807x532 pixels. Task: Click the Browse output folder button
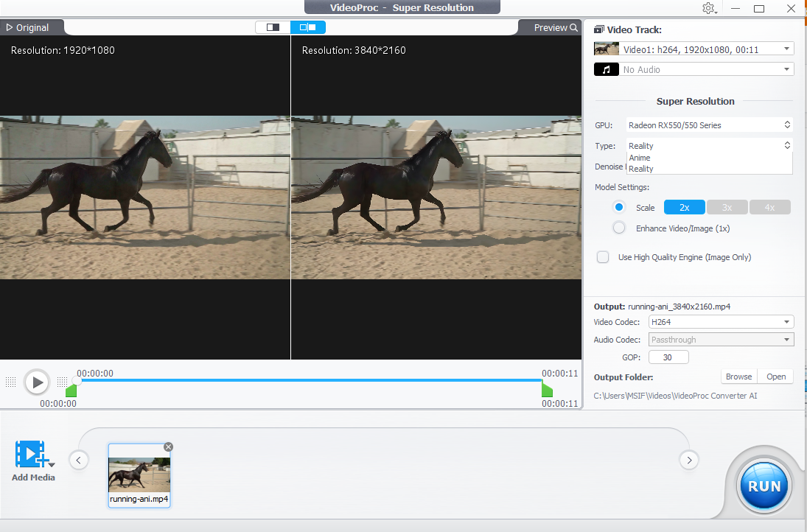coord(738,377)
